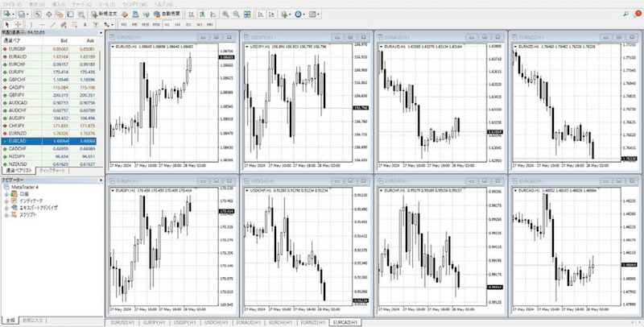Click the tile windows grid icon
Viewport: 644px width, 327px height.
[x=247, y=14]
